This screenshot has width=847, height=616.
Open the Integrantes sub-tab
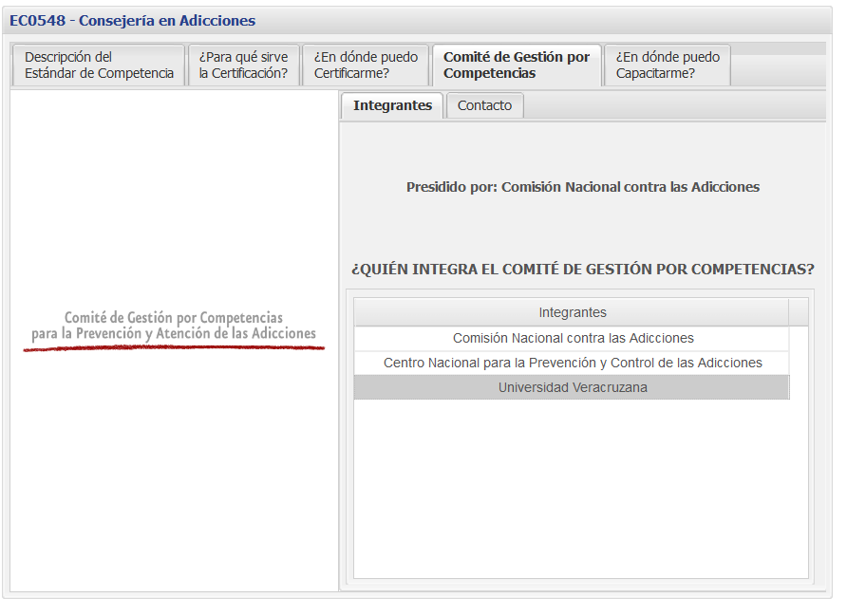pos(391,105)
